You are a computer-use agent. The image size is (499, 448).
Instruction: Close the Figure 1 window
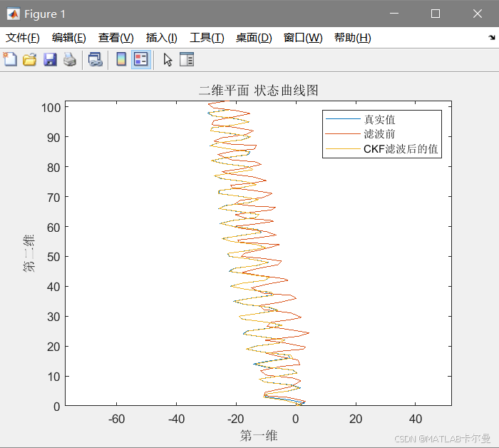click(x=478, y=14)
